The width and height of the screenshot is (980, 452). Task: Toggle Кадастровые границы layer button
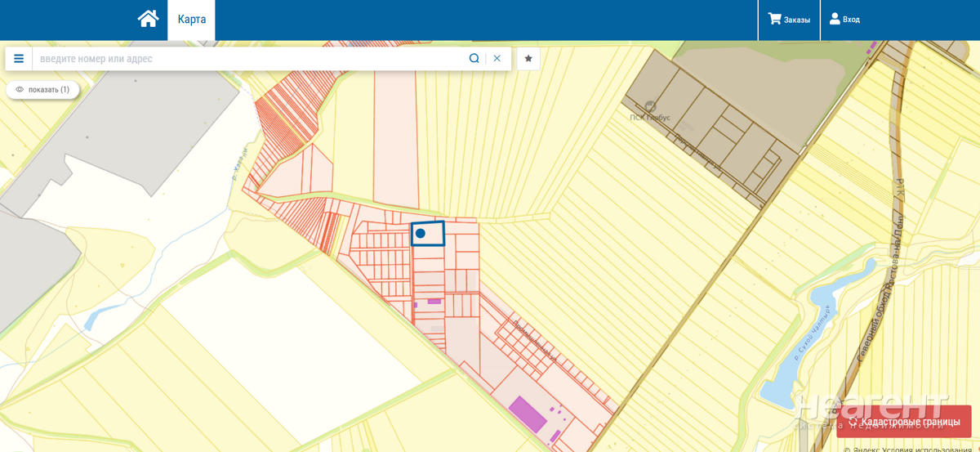[x=903, y=422]
